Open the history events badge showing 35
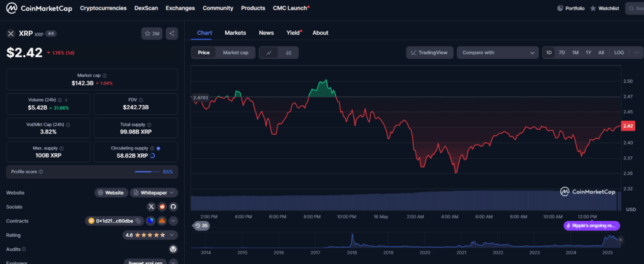The width and height of the screenshot is (644, 264). click(201, 226)
